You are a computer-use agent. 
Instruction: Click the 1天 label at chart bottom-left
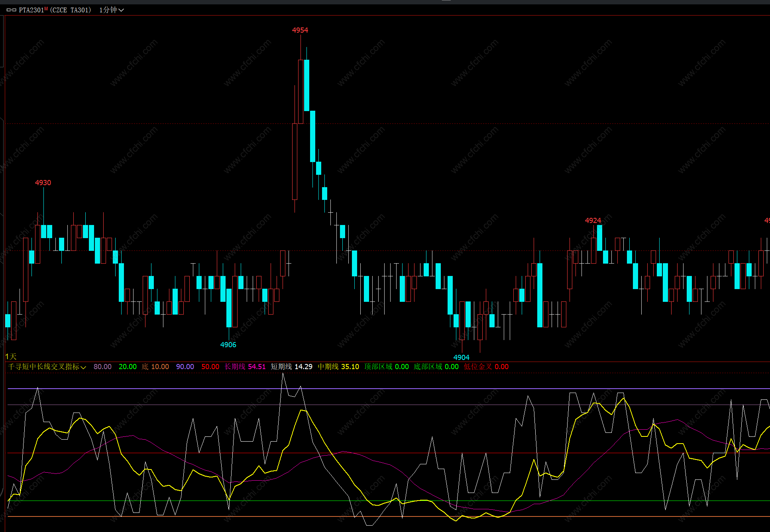[x=11, y=356]
